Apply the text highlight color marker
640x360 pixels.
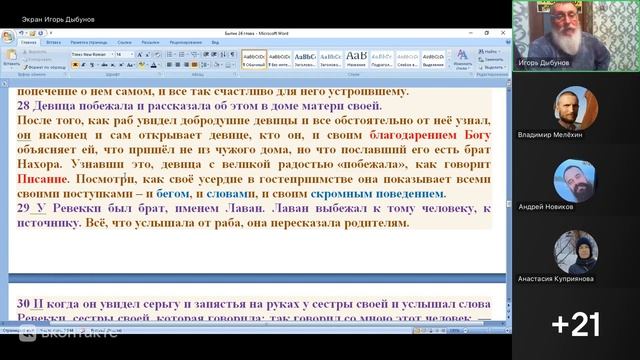[x=141, y=65]
